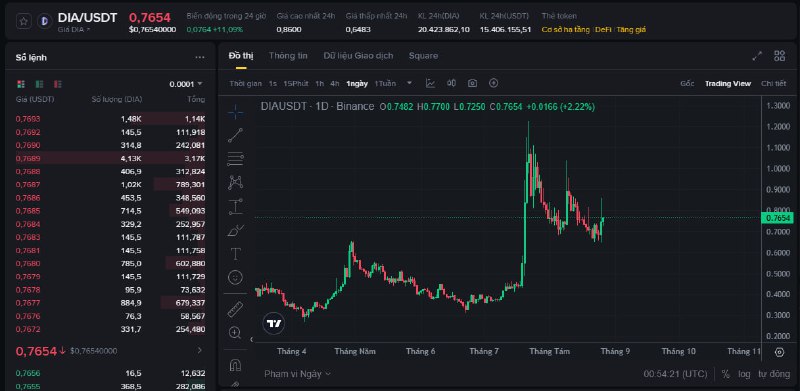Select sell order at price 0,7693

point(110,119)
